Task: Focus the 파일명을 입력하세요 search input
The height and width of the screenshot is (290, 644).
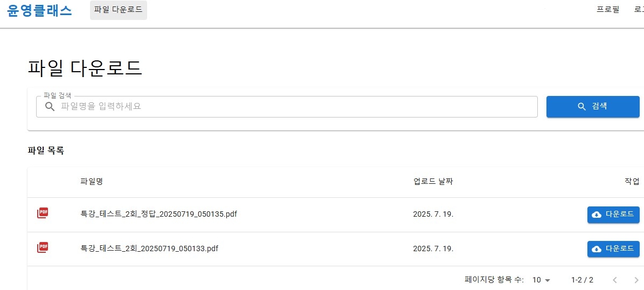Action: [x=296, y=107]
